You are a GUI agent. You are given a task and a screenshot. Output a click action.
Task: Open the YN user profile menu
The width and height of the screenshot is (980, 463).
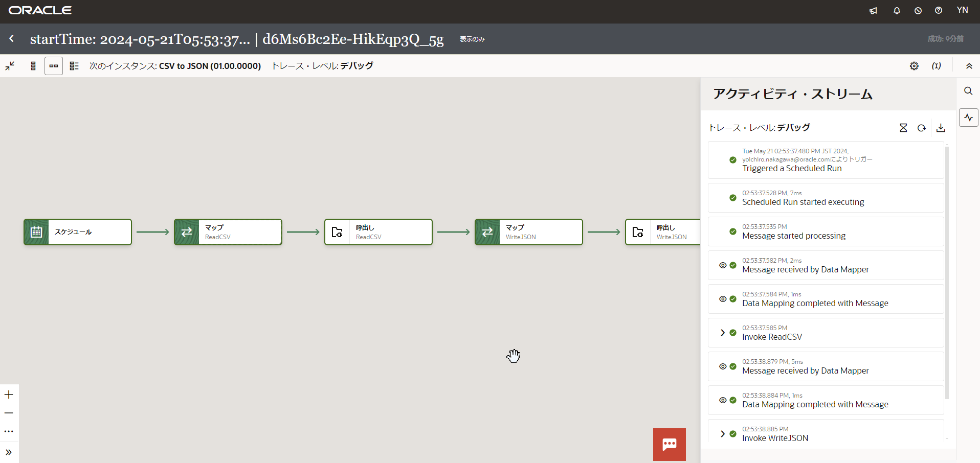tap(962, 10)
